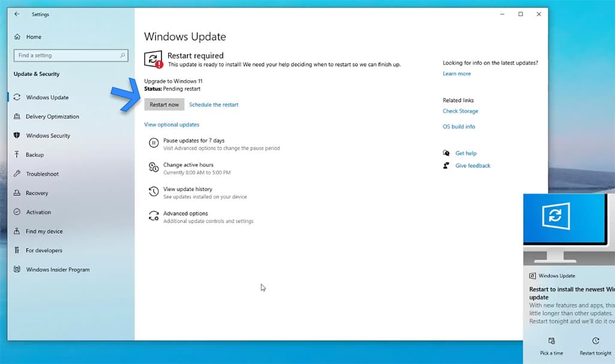Expand Advanced options settings
The height and width of the screenshot is (364, 615).
[186, 214]
